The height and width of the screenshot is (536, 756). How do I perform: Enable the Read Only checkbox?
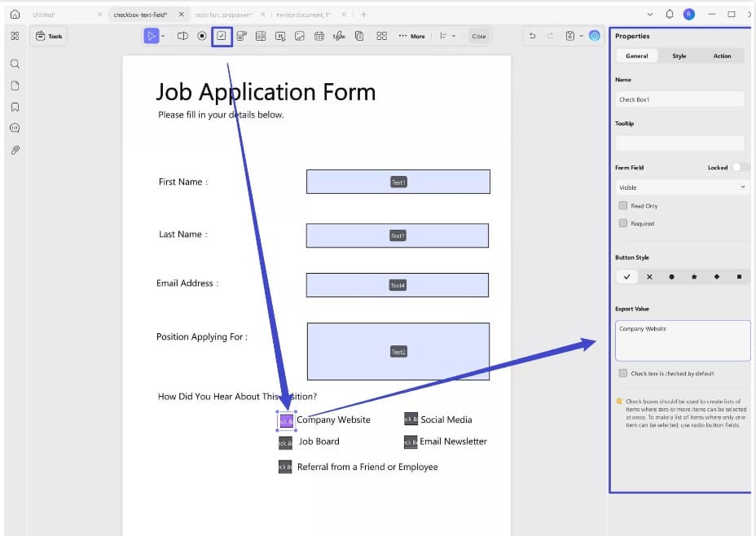(623, 205)
